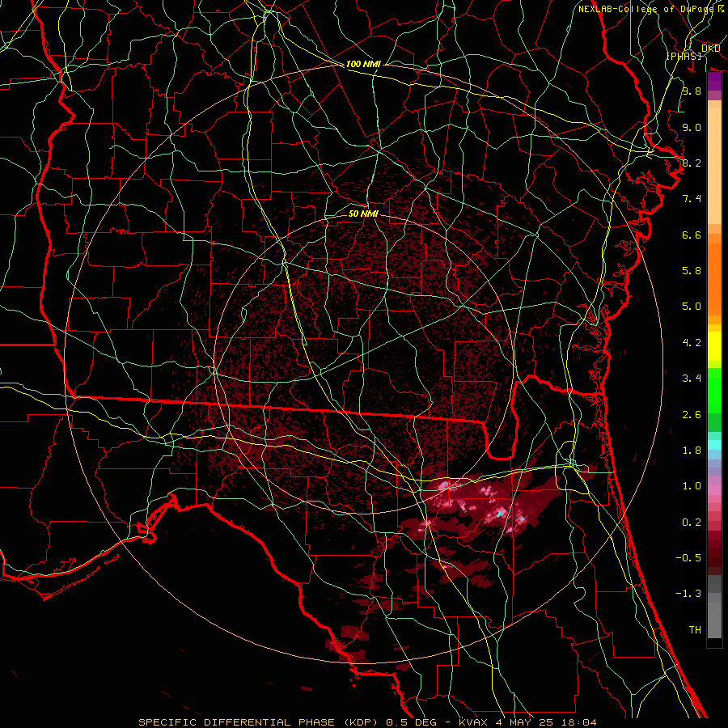
Task: Click the 8.2 legend value
Action: (x=692, y=163)
